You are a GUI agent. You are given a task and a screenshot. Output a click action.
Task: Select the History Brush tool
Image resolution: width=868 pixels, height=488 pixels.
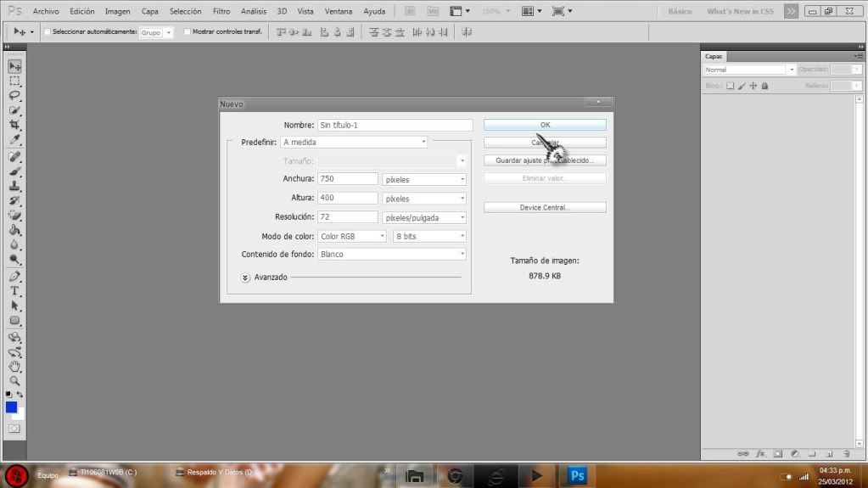click(x=14, y=200)
